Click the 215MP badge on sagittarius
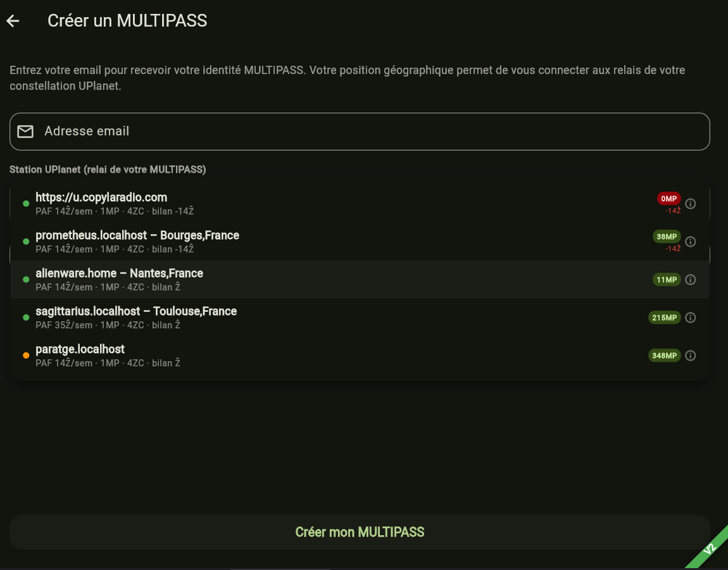The width and height of the screenshot is (728, 570). (664, 318)
